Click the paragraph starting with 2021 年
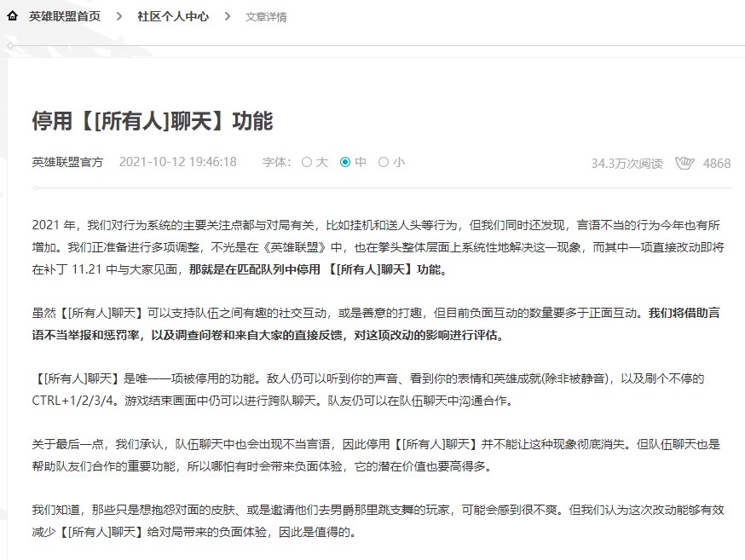This screenshot has height=560, width=745. pos(378,247)
